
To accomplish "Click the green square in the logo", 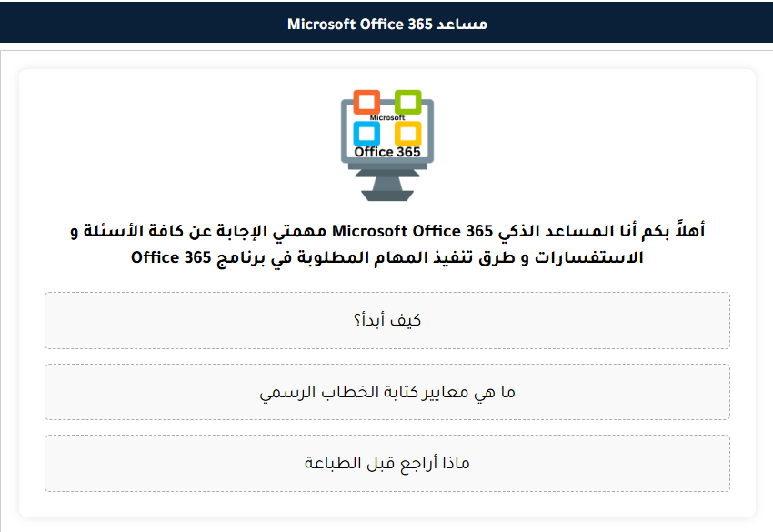I will pyautogui.click(x=407, y=102).
